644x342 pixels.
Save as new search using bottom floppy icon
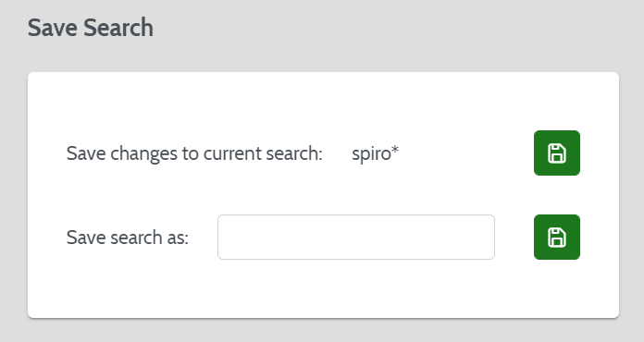pos(556,237)
